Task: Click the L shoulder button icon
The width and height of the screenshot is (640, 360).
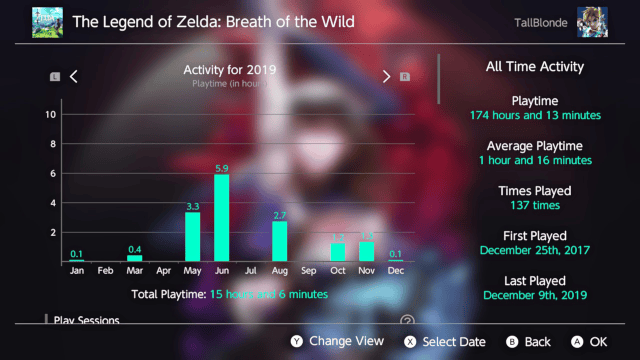Action: [x=55, y=77]
